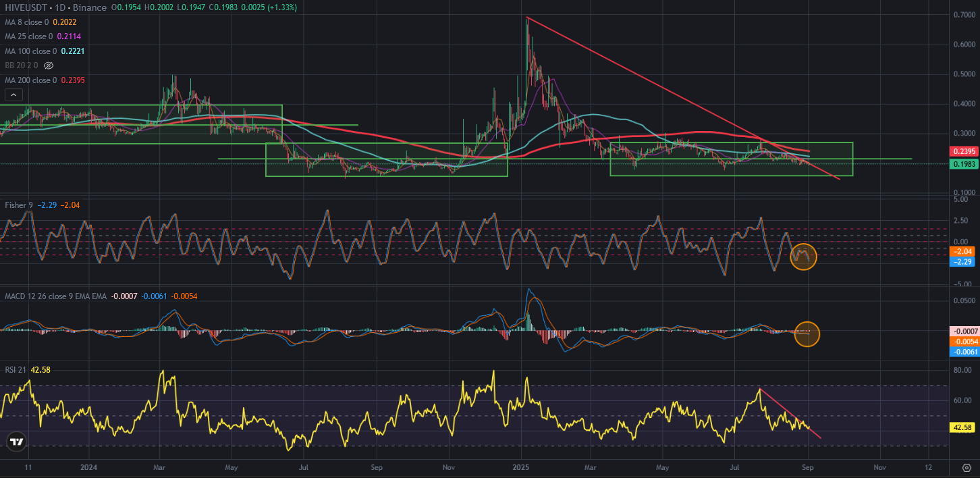This screenshot has width=980, height=478.
Task: Click the TradingView logo on the RSI pane
Action: [16, 443]
